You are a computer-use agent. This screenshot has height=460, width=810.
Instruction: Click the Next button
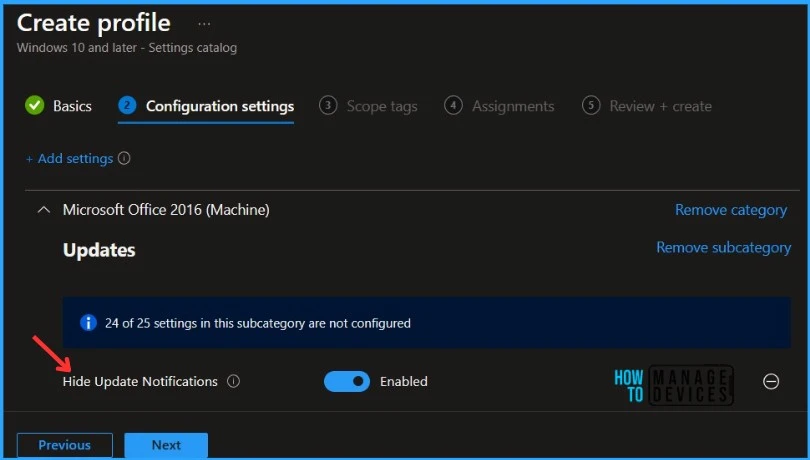point(166,445)
